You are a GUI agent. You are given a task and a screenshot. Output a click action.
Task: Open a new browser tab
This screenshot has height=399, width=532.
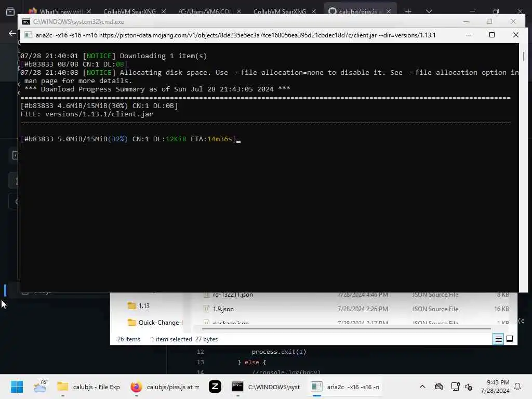pos(408,11)
